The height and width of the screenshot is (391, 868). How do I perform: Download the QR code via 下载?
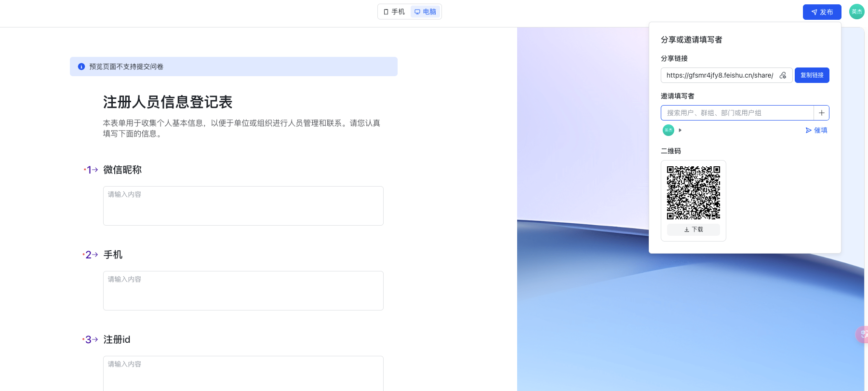point(693,229)
